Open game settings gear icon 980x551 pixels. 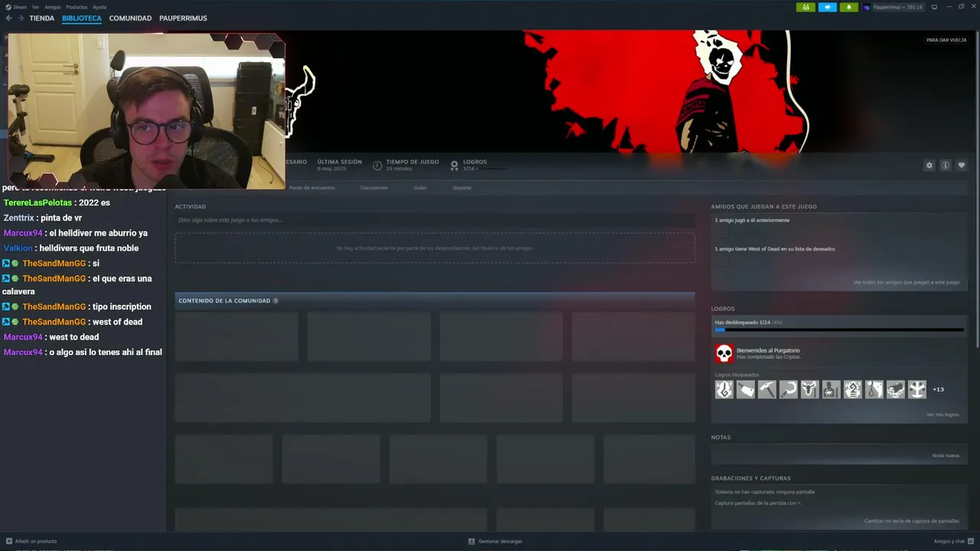929,165
